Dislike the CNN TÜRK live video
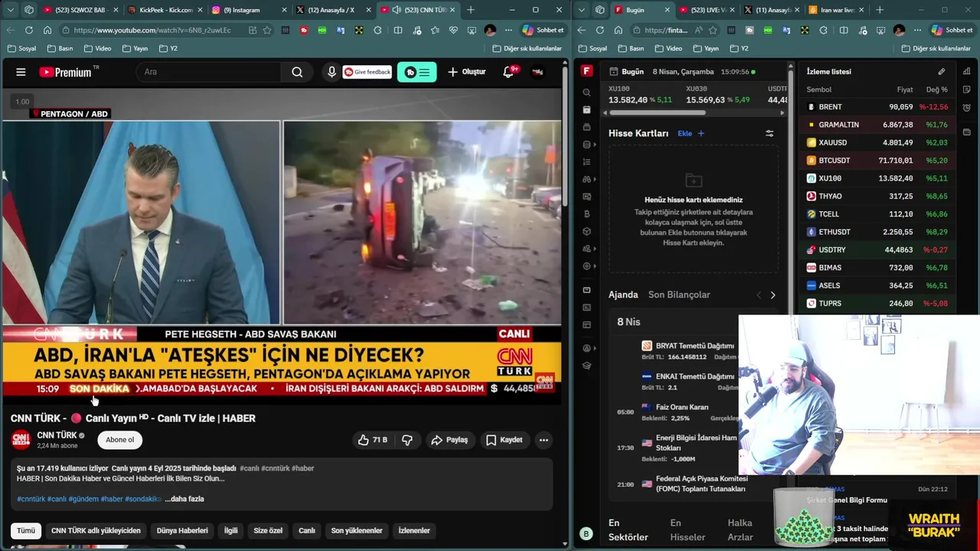The width and height of the screenshot is (980, 551). pos(407,440)
